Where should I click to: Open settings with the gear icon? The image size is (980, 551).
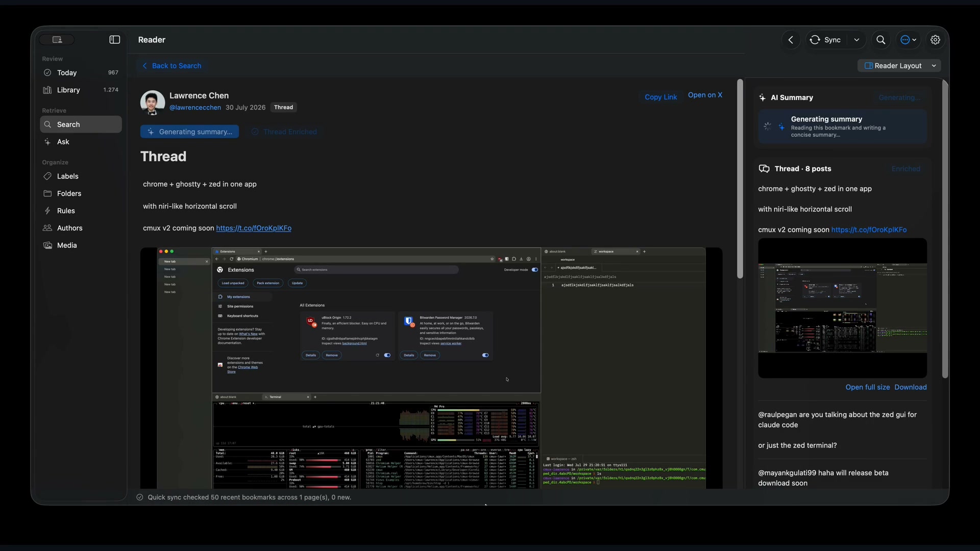[935, 40]
